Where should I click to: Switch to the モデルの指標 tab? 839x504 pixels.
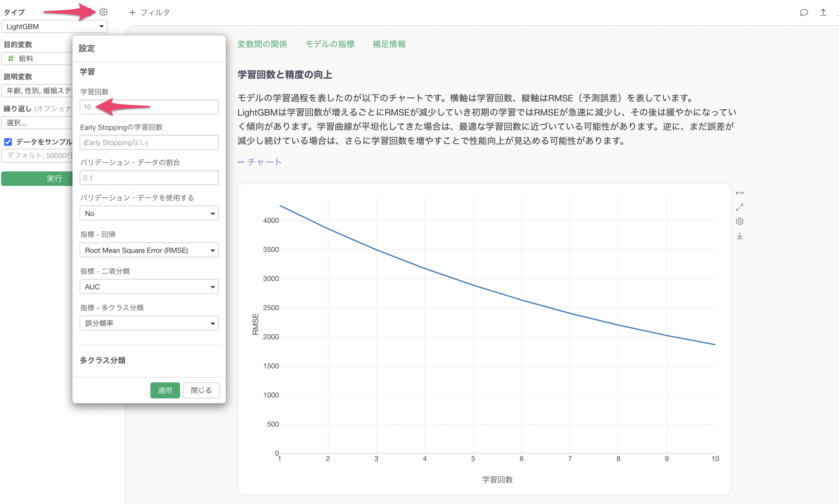tap(329, 44)
